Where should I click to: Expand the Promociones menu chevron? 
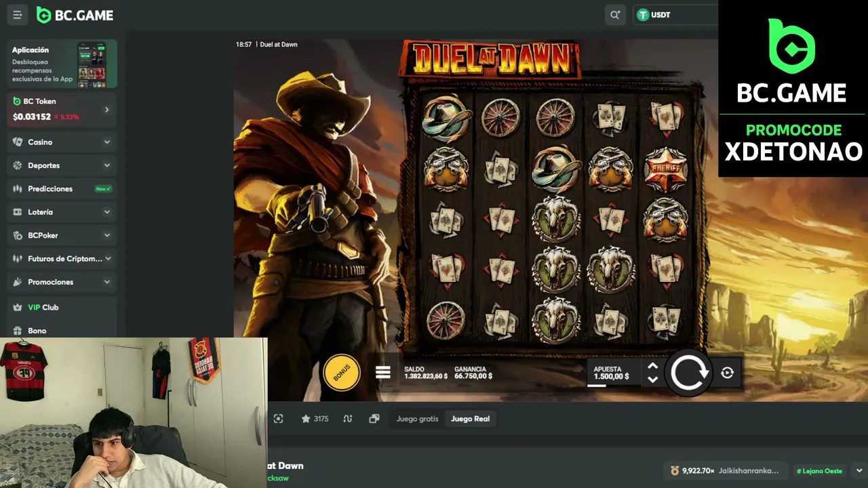pyautogui.click(x=107, y=282)
